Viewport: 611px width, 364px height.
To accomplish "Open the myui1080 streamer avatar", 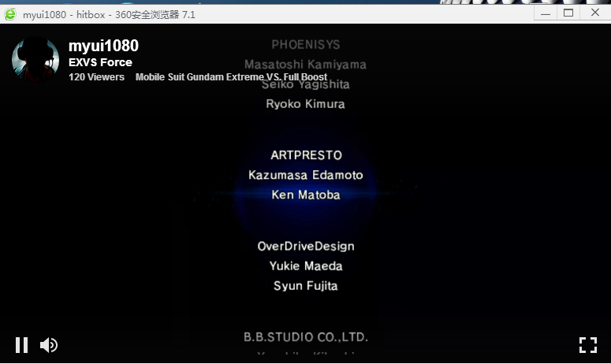I will pyautogui.click(x=35, y=60).
